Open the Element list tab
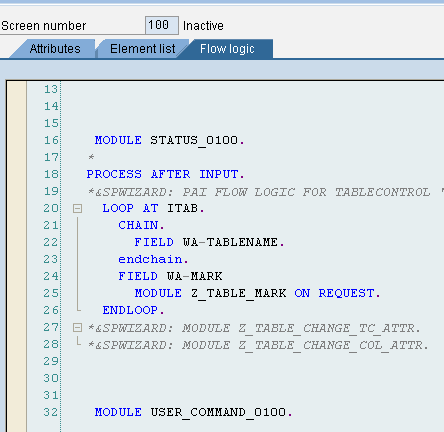444x432 pixels. [143, 49]
